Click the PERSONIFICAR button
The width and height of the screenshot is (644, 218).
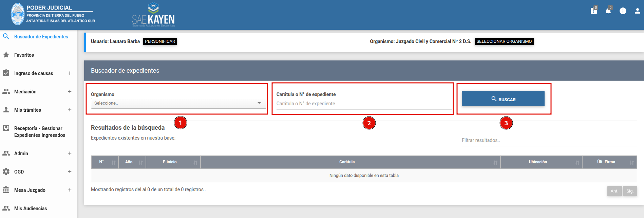(x=160, y=41)
